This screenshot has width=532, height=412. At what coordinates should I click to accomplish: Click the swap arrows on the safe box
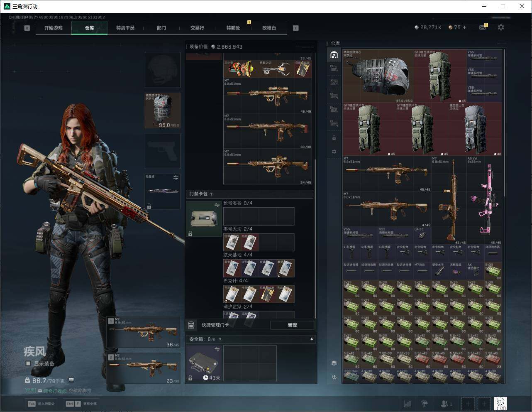[x=217, y=349]
